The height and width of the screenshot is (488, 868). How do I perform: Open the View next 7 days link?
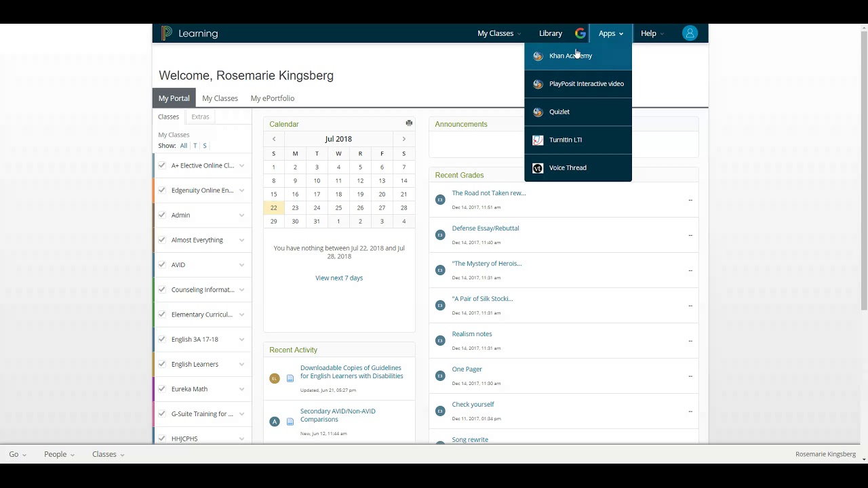pos(339,278)
